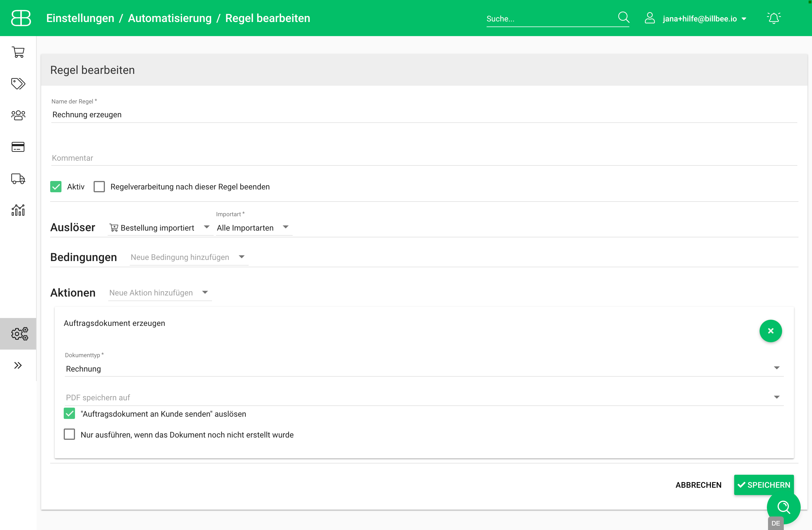Click the Regel bearbeiten panel heading
This screenshot has width=812, height=530.
pos(92,70)
